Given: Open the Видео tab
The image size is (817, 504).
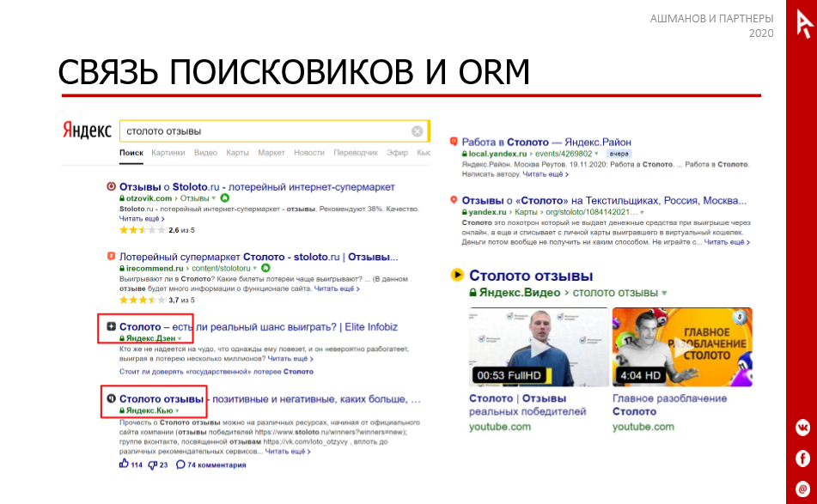Looking at the screenshot, I should 205,153.
